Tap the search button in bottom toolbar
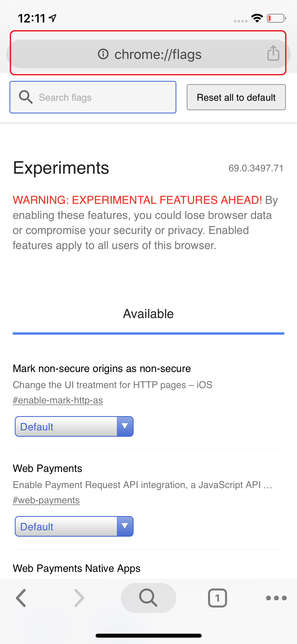The width and height of the screenshot is (297, 644). (x=148, y=597)
